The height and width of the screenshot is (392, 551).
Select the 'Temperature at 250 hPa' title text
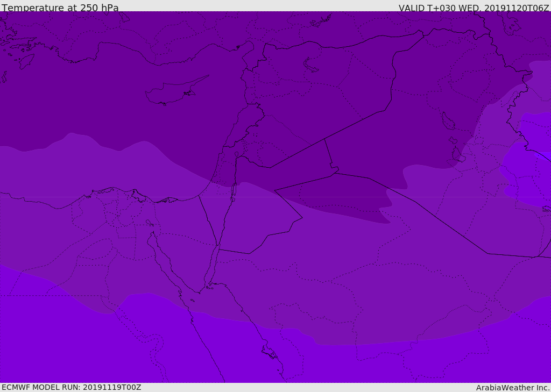(x=60, y=8)
